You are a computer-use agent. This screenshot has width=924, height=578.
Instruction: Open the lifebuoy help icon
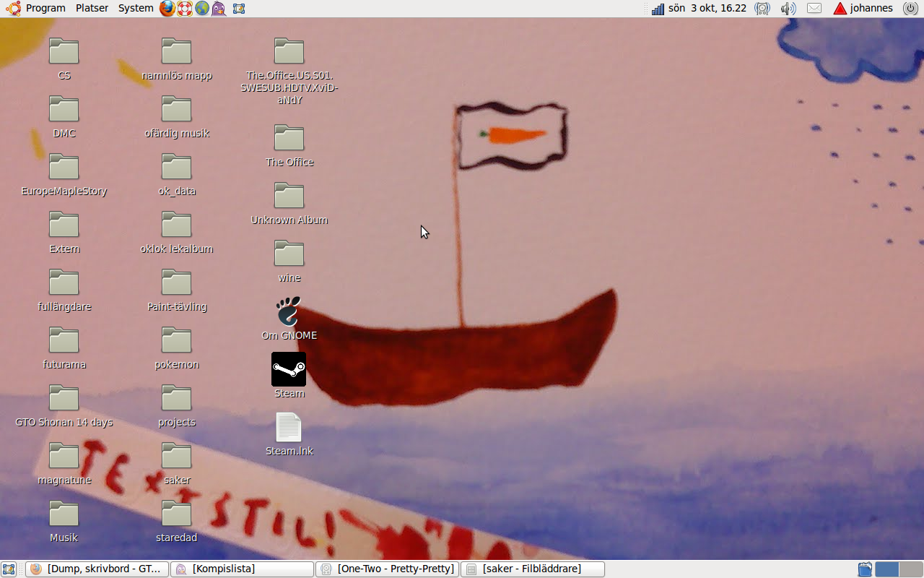185,9
